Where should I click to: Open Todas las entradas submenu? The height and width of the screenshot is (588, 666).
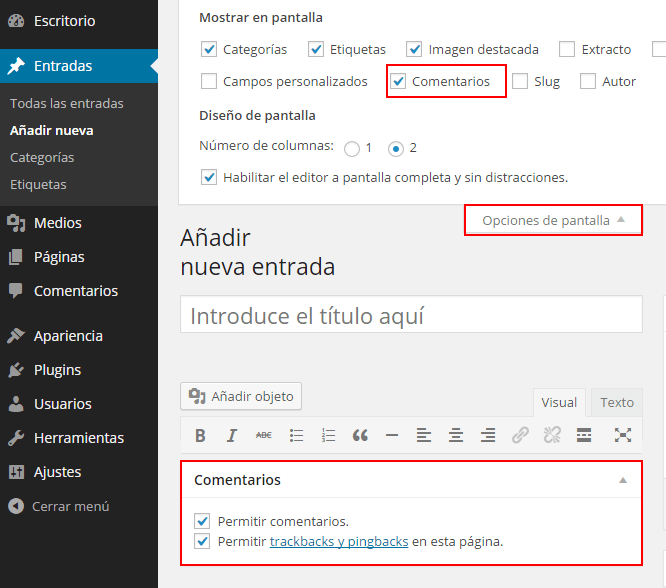tap(67, 104)
